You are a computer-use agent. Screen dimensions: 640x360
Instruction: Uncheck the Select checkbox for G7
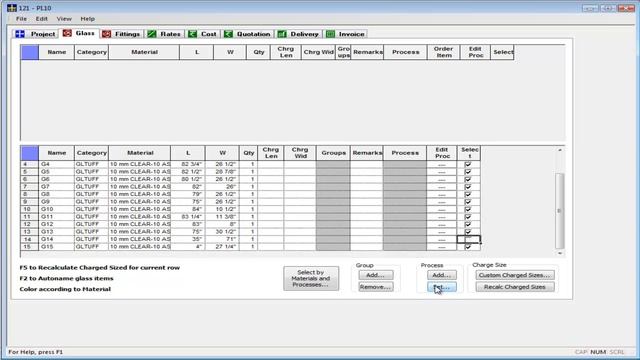pyautogui.click(x=468, y=187)
